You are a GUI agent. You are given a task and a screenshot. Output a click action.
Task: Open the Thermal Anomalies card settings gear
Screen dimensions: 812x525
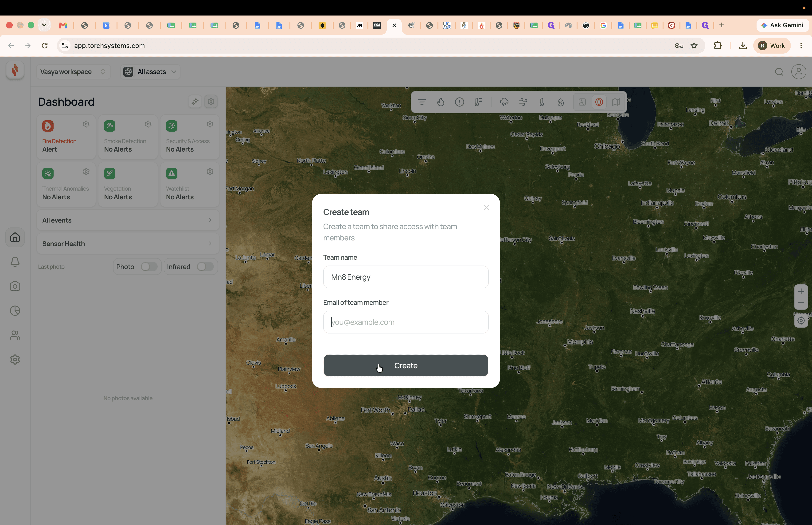(86, 172)
